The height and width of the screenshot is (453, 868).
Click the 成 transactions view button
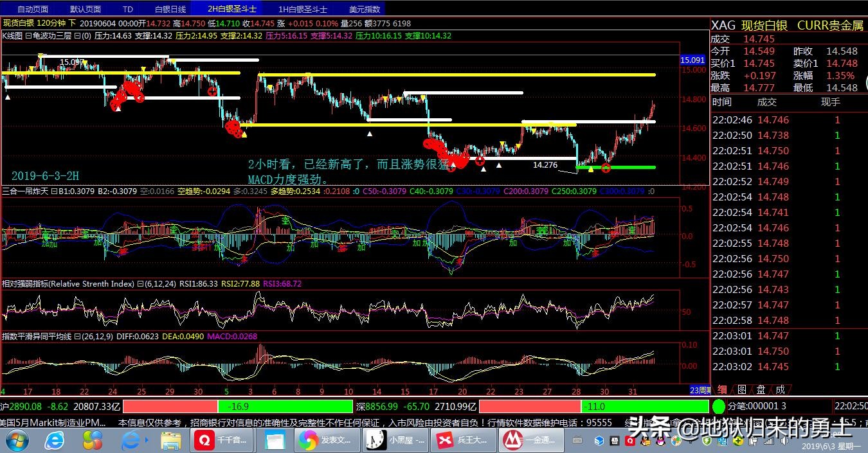(780, 389)
